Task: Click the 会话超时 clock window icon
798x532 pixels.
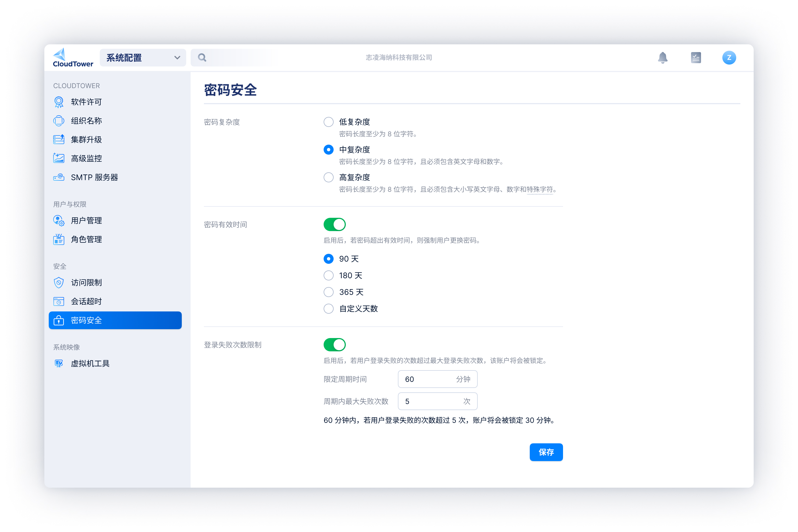Action: tap(59, 301)
